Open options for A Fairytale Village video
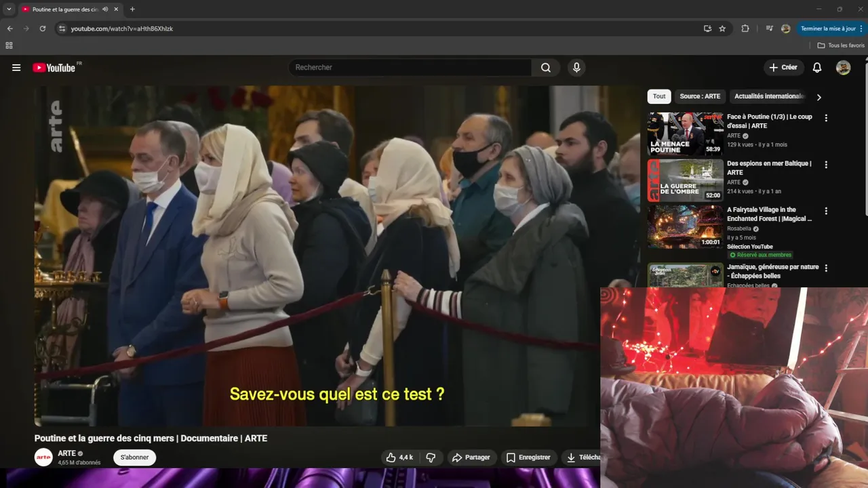868x488 pixels. coord(826,211)
